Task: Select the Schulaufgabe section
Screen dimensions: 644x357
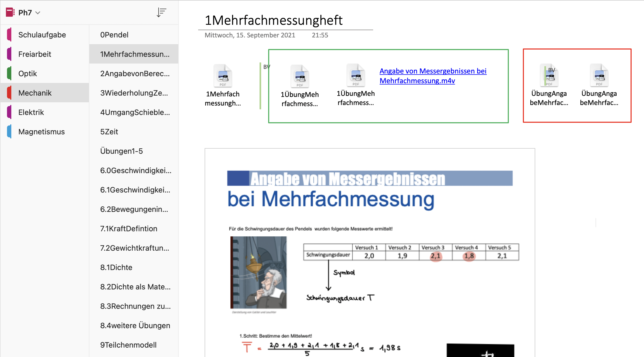Action: (42, 35)
